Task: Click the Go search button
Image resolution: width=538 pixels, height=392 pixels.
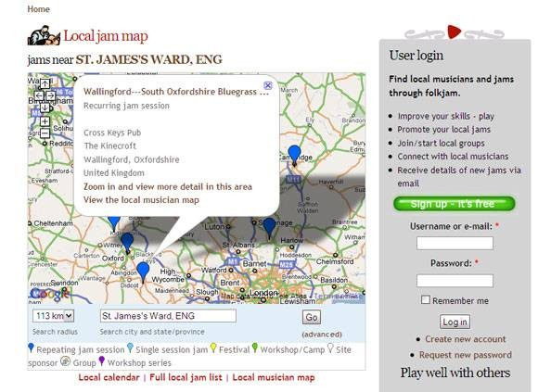Action: pos(312,317)
